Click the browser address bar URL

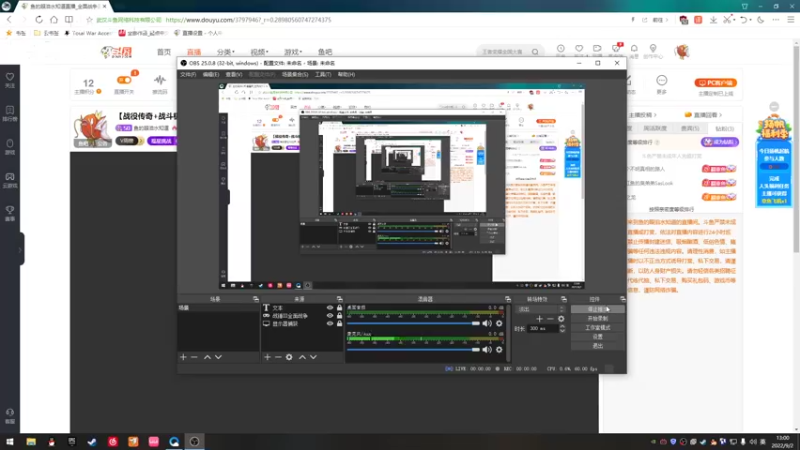(x=248, y=20)
